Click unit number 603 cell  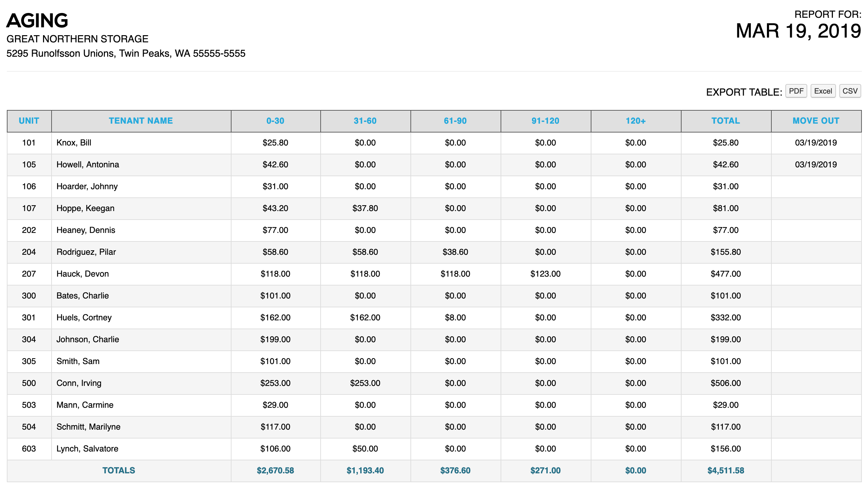29,449
